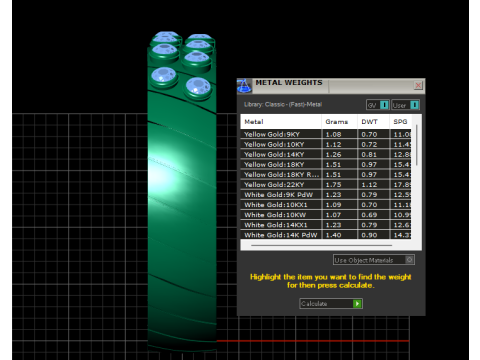Select the White Gold:14KX1 row
This screenshot has width=480, height=360.
point(326,225)
